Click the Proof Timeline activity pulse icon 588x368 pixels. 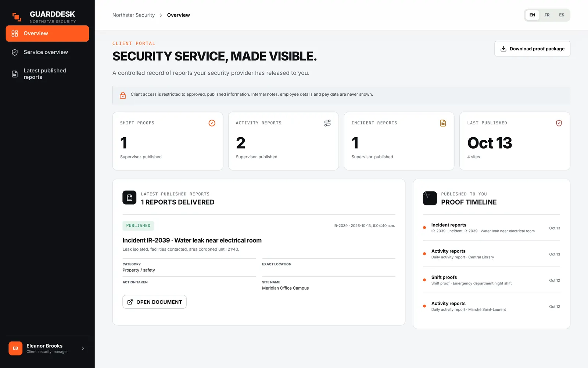[430, 198]
